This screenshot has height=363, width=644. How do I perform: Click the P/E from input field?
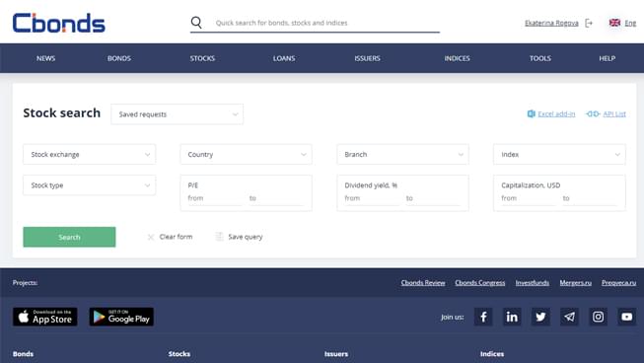point(214,198)
